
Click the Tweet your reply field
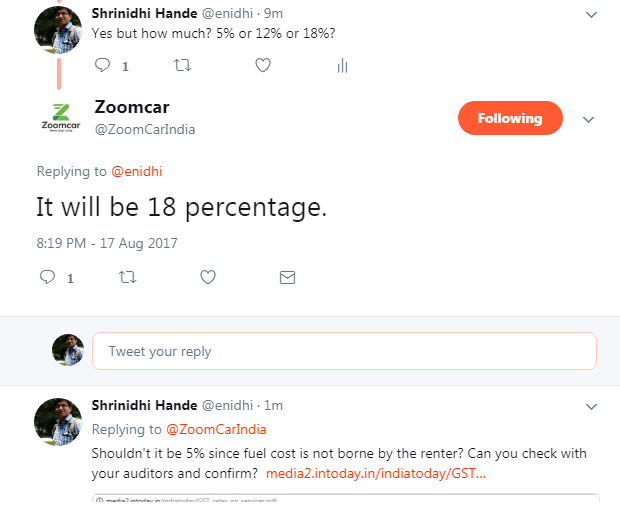click(344, 351)
